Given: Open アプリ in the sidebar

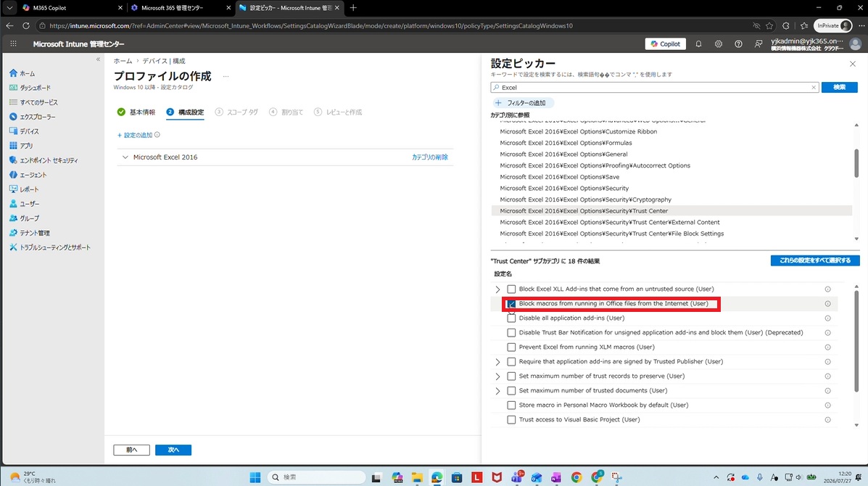Looking at the screenshot, I should point(26,146).
